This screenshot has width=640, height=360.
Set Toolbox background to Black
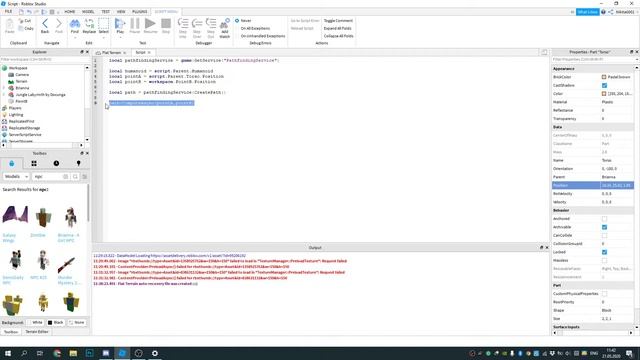pos(56,322)
